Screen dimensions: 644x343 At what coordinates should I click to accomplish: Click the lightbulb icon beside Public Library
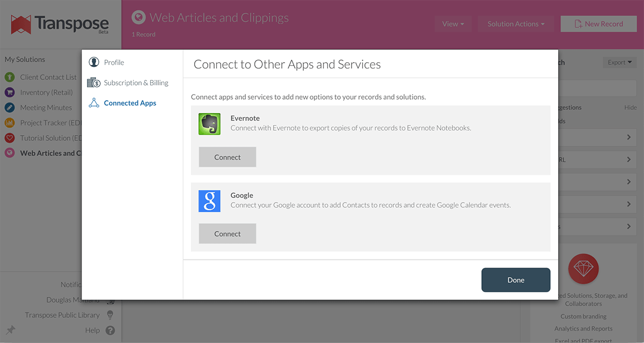110,315
